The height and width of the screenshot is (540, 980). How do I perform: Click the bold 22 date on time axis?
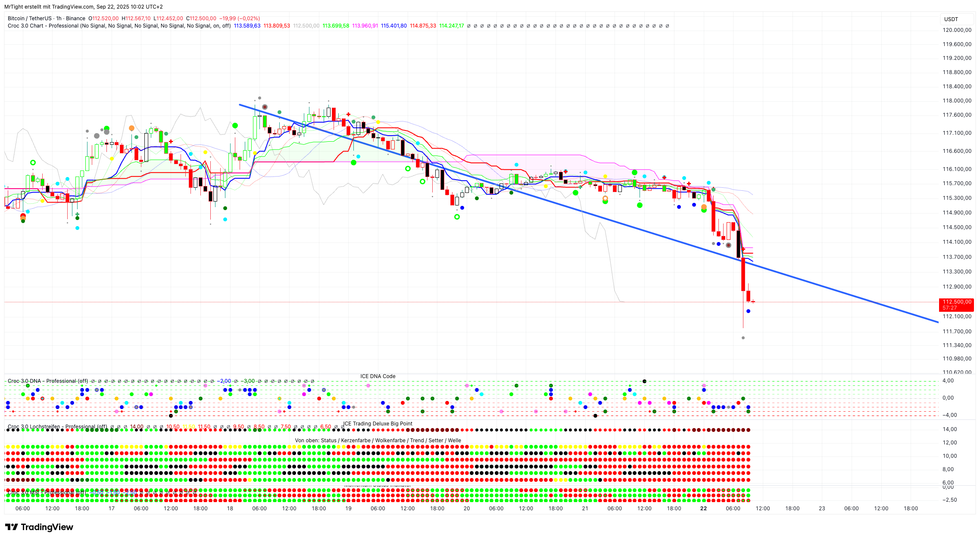pyautogui.click(x=703, y=509)
